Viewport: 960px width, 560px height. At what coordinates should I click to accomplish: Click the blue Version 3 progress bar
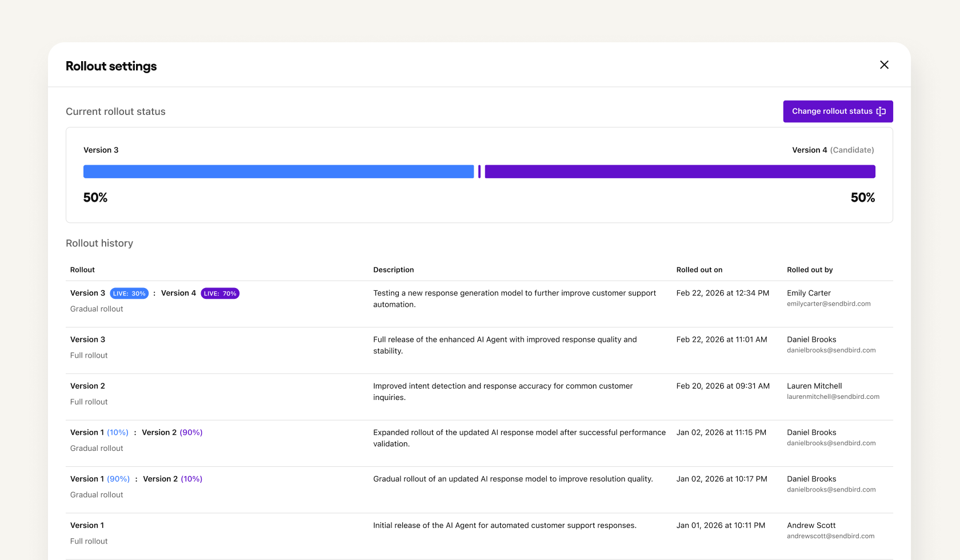tap(279, 171)
